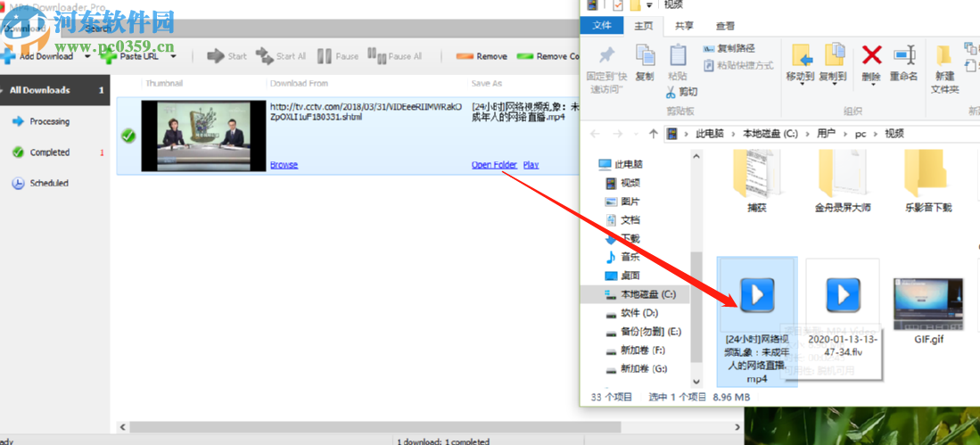Click the Pause toolbar button
This screenshot has width=980, height=445.
338,56
